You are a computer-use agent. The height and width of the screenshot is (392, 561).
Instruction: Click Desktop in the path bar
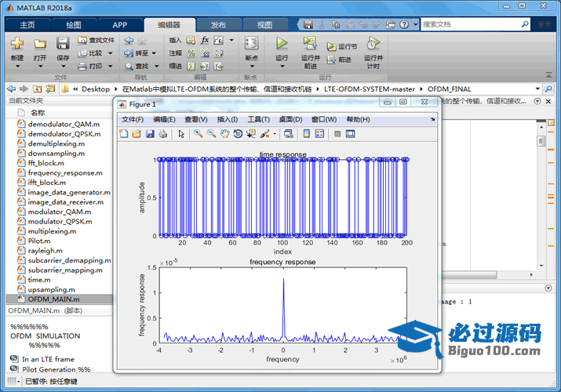96,89
